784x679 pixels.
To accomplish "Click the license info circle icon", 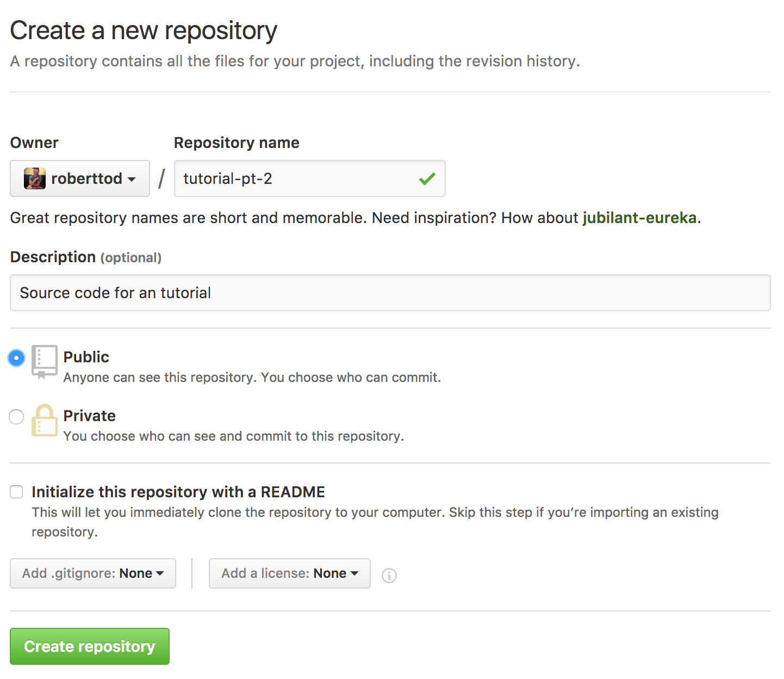I will point(389,575).
